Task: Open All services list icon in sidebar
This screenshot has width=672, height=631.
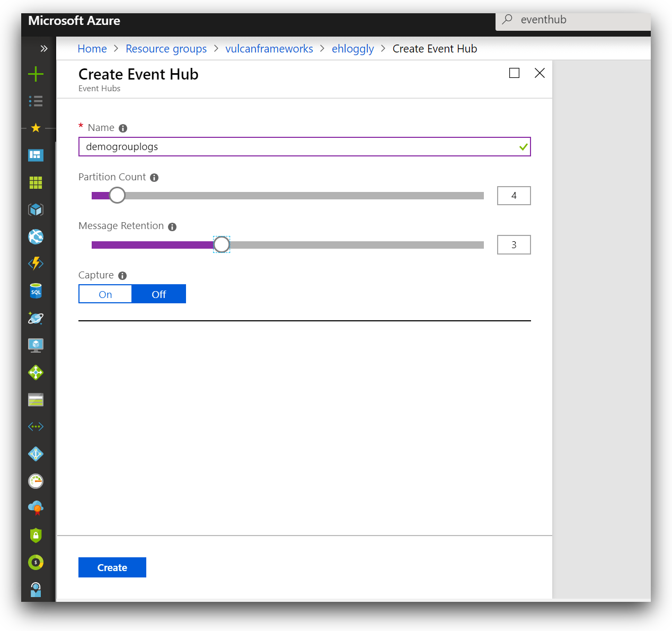Action: pos(36,101)
